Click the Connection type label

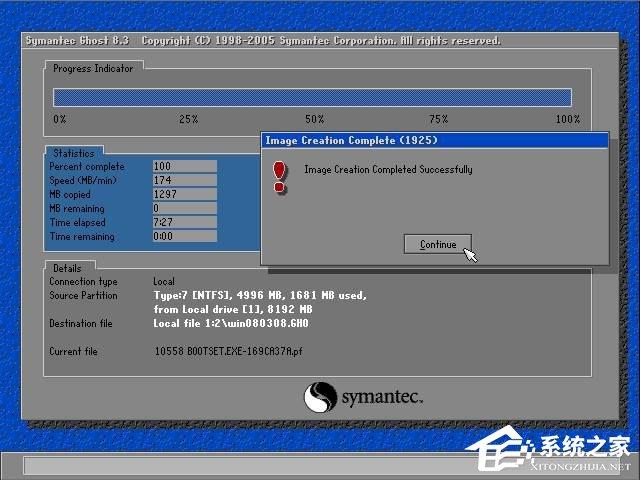83,281
